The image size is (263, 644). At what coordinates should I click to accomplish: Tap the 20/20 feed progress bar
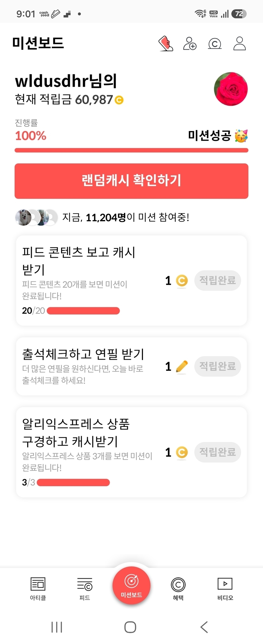(x=83, y=311)
